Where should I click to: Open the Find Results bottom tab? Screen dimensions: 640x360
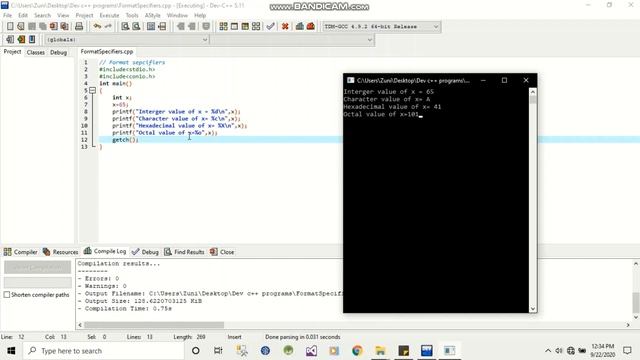pos(184,252)
